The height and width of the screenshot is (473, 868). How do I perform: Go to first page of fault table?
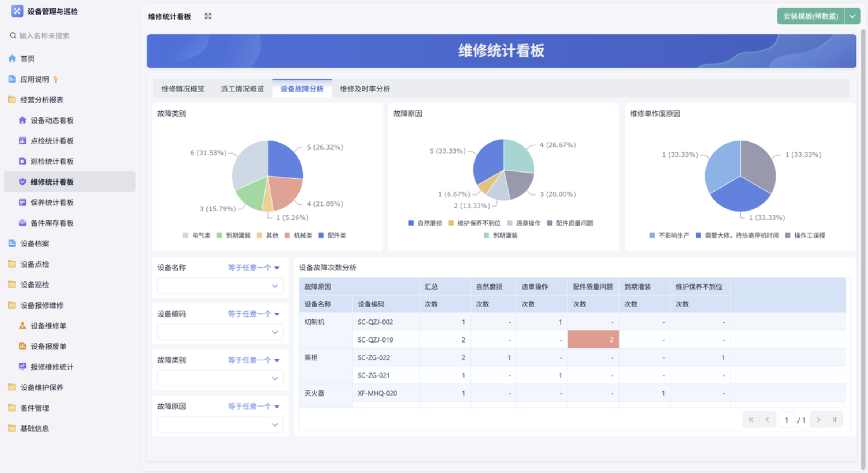pyautogui.click(x=751, y=420)
